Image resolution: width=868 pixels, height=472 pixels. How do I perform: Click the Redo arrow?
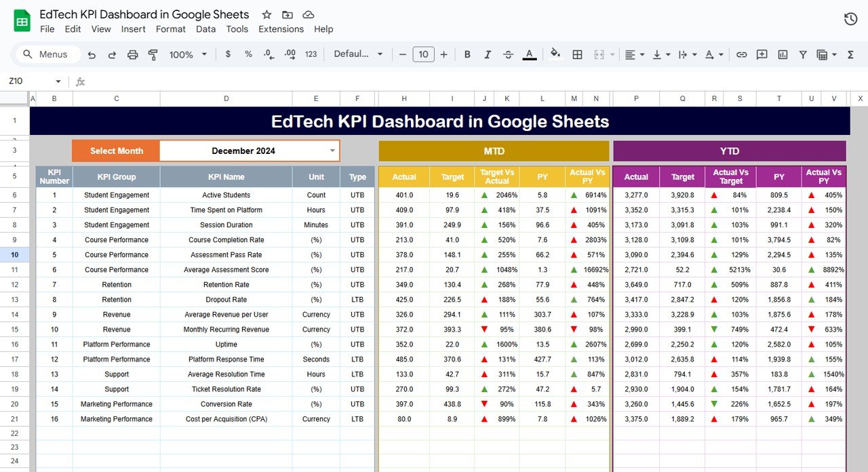112,54
